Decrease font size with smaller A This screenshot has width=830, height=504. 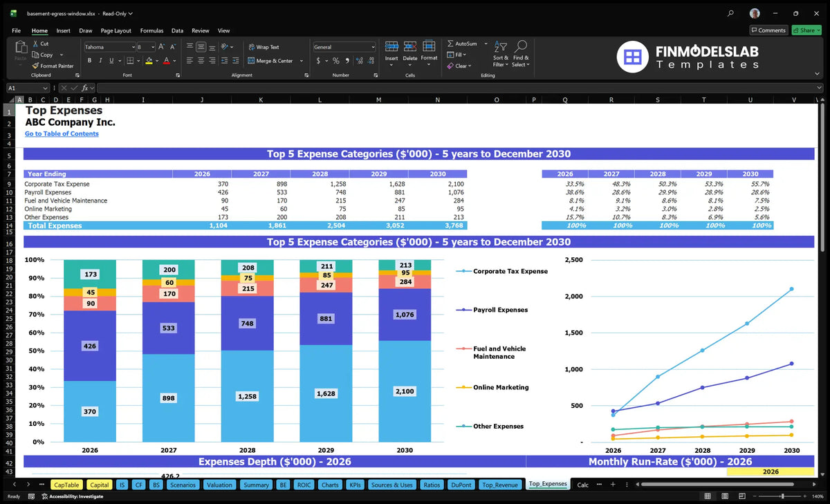(173, 47)
